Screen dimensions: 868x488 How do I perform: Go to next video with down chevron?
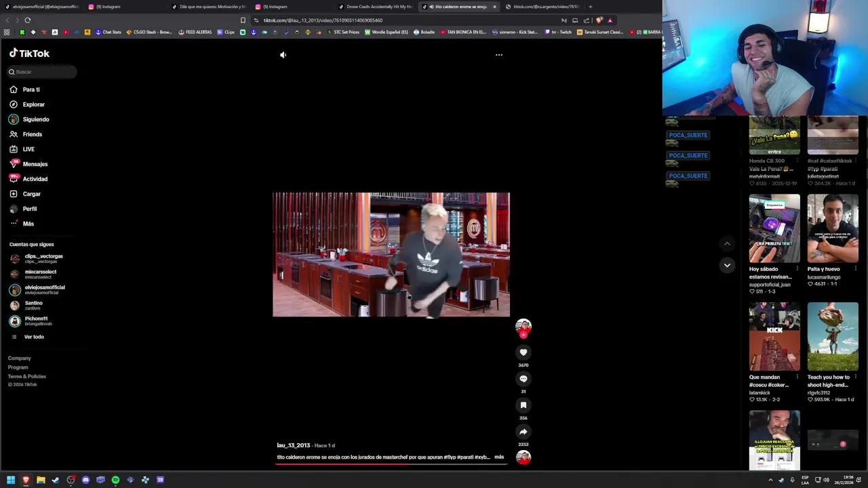pyautogui.click(x=727, y=265)
